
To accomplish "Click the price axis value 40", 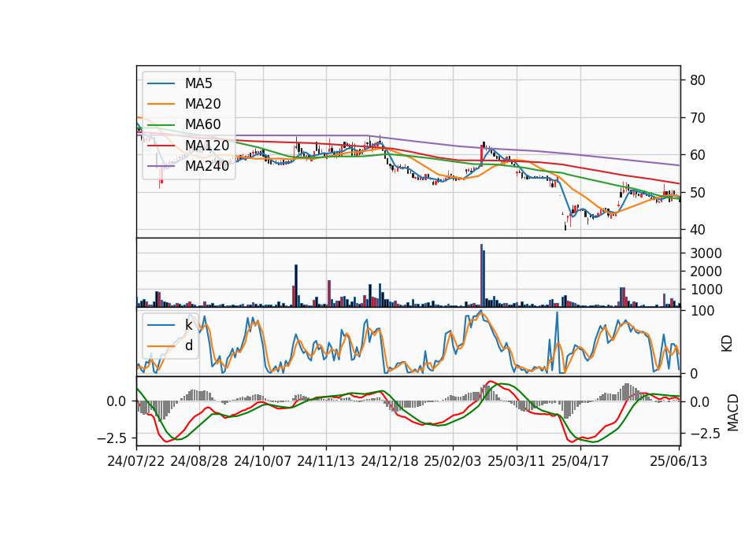I will 698,230.
